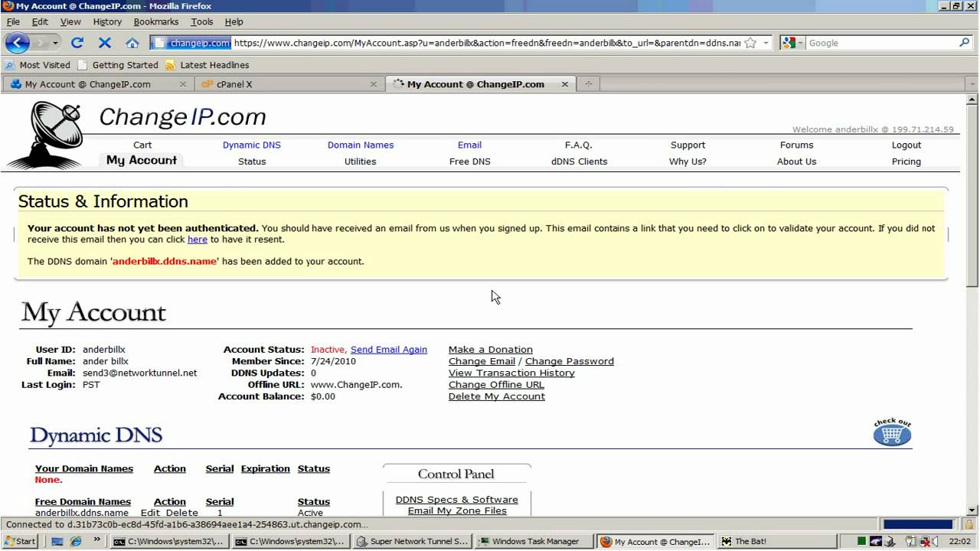Image resolution: width=980 pixels, height=551 pixels.
Task: Open the Bookmarks menu
Action: point(156,21)
